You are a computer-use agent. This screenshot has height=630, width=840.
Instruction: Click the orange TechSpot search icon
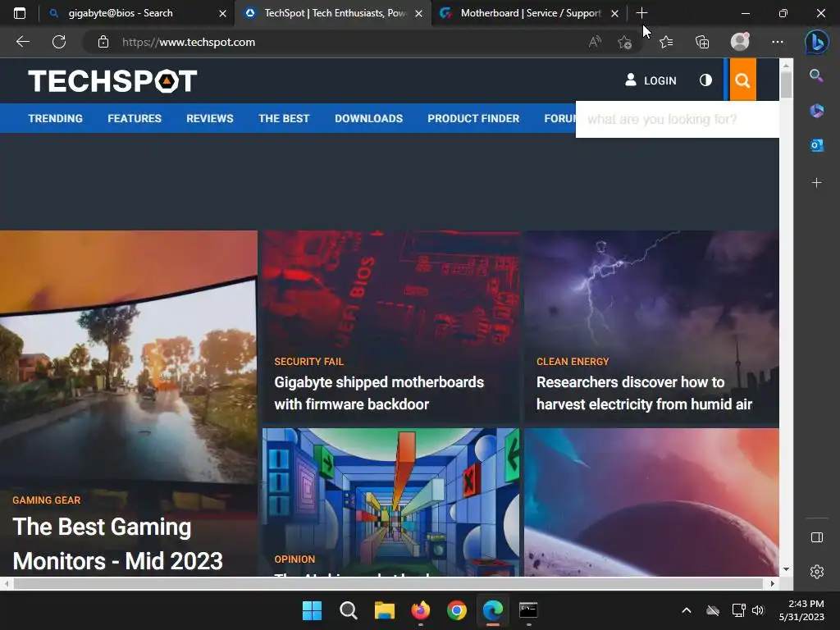click(742, 80)
